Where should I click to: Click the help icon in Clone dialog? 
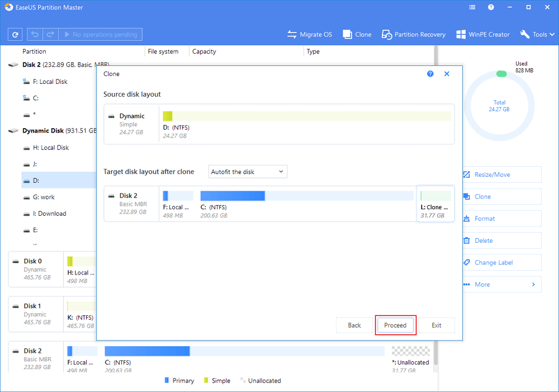(x=430, y=74)
